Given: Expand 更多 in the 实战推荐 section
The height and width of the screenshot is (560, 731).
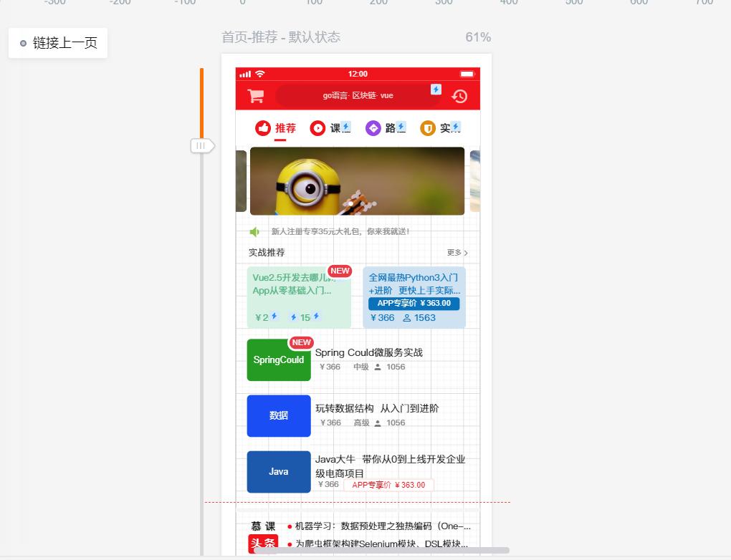Looking at the screenshot, I should (458, 253).
